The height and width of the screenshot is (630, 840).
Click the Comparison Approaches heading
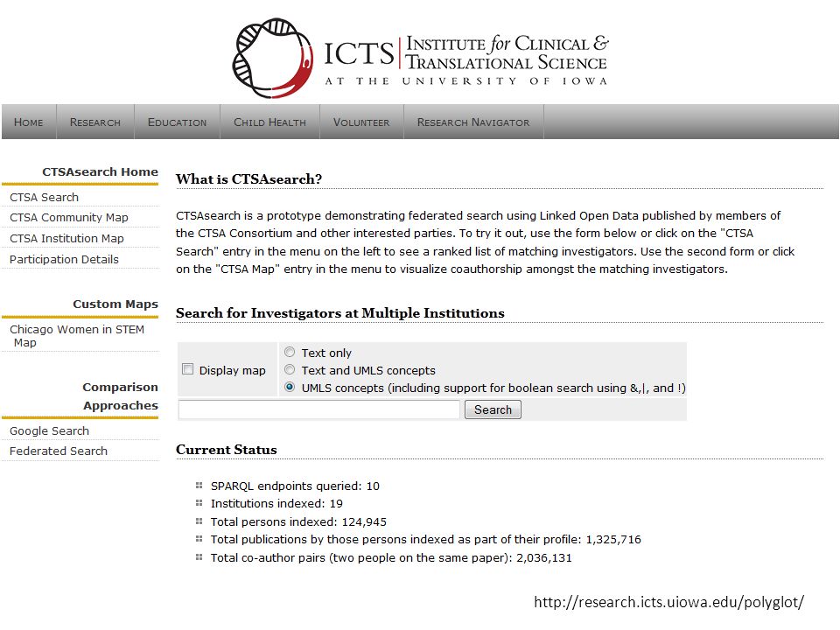(x=120, y=396)
